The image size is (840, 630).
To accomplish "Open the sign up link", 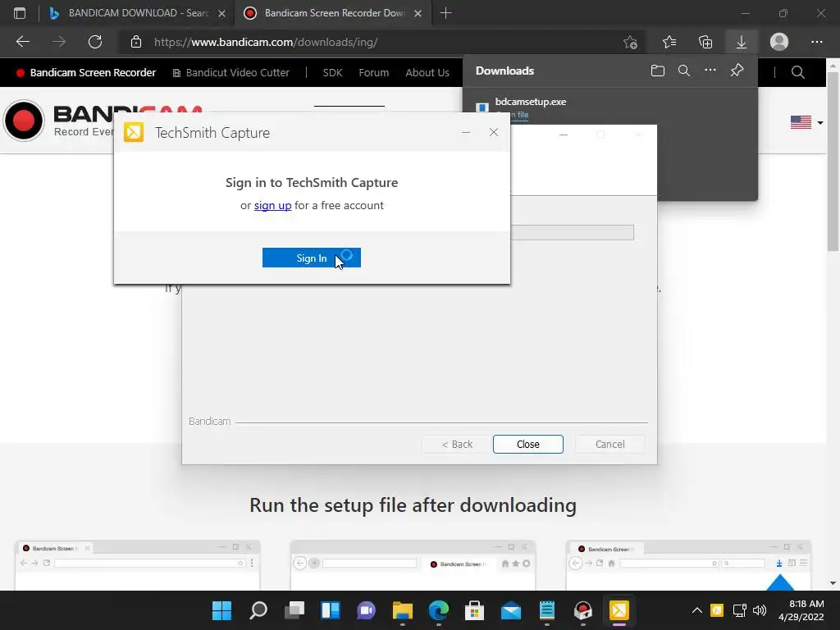I will [272, 205].
